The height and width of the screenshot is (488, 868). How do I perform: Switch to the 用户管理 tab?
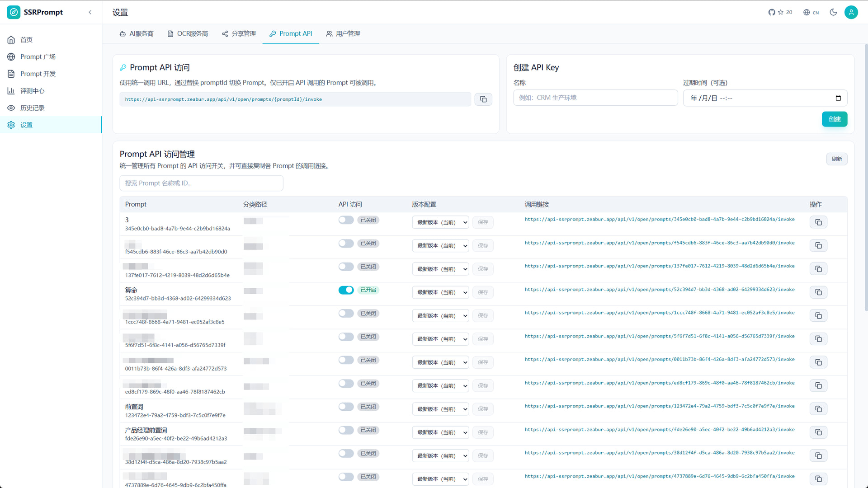click(x=343, y=34)
